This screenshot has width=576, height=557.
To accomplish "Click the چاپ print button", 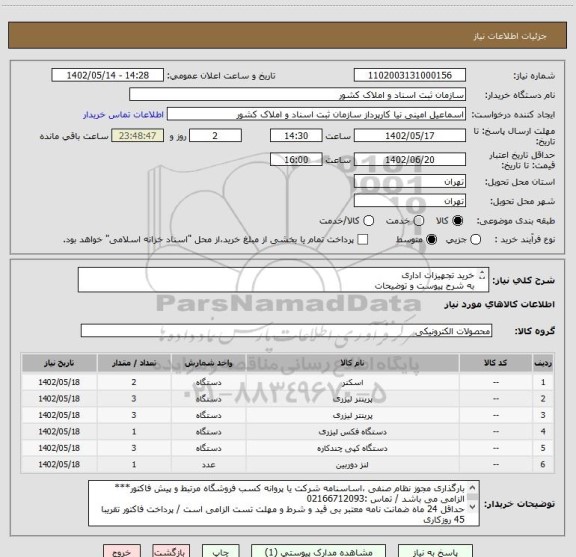I will point(220,551).
